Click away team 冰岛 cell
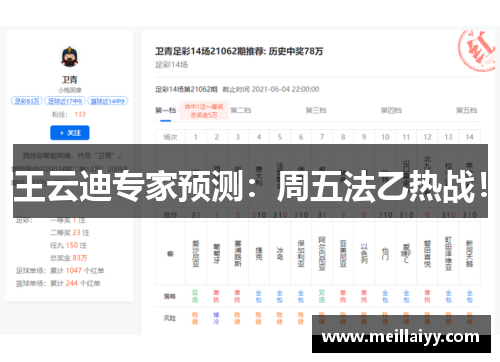Screen dimensions: 500x362 point(280,254)
